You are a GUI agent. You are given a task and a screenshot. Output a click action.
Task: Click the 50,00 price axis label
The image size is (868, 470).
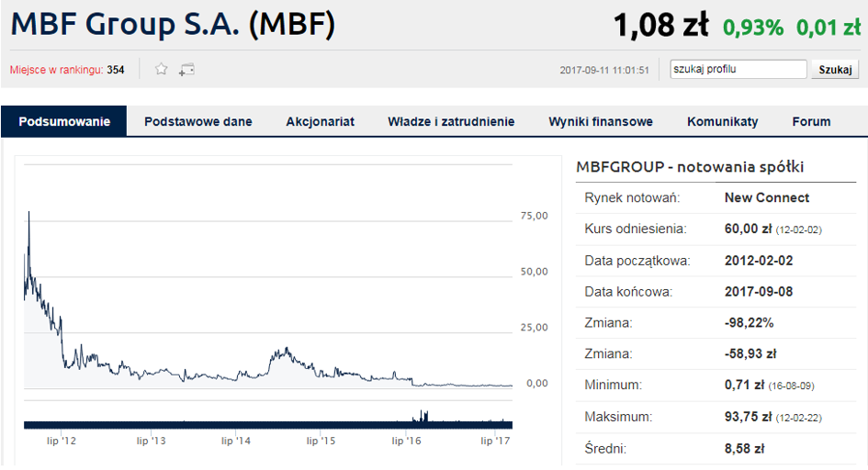click(535, 272)
